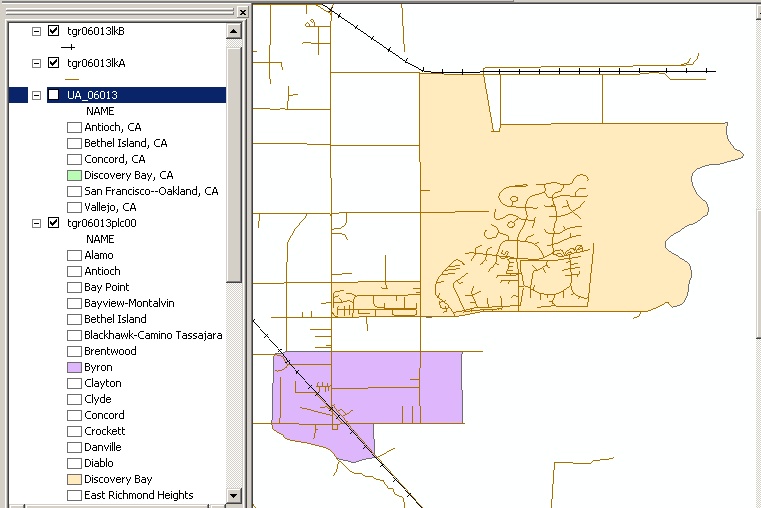Enable the UA_06013 layer checkbox
The height and width of the screenshot is (508, 761).
point(53,95)
